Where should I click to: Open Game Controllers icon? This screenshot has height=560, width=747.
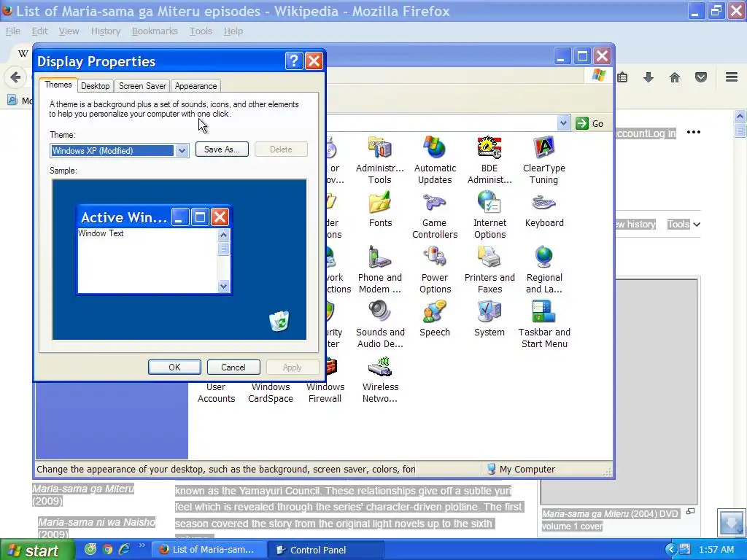[435, 215]
